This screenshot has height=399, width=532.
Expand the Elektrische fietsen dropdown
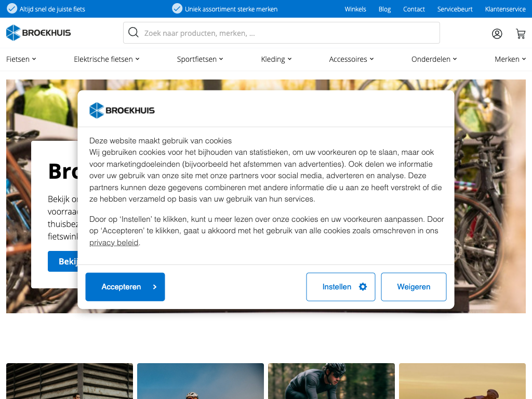107,59
